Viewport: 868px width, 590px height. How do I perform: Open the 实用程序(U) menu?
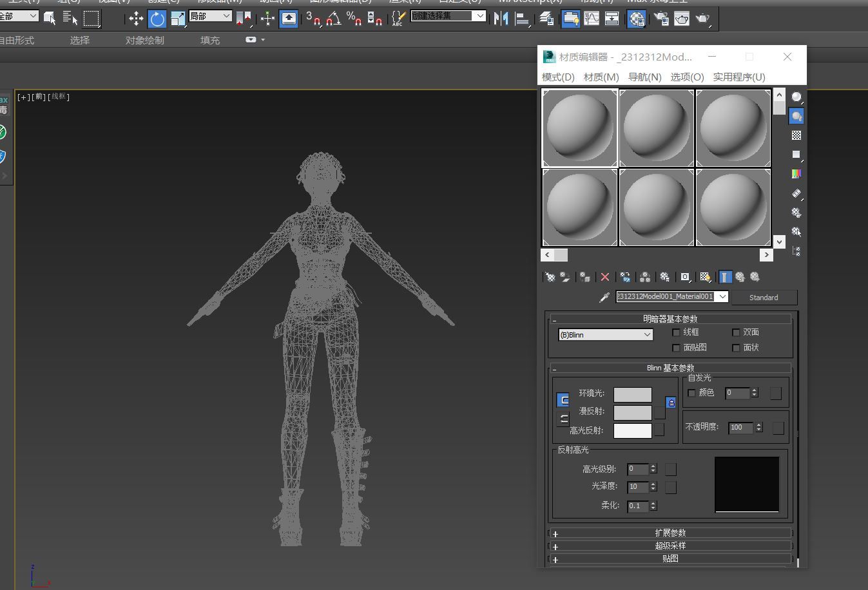click(x=739, y=77)
